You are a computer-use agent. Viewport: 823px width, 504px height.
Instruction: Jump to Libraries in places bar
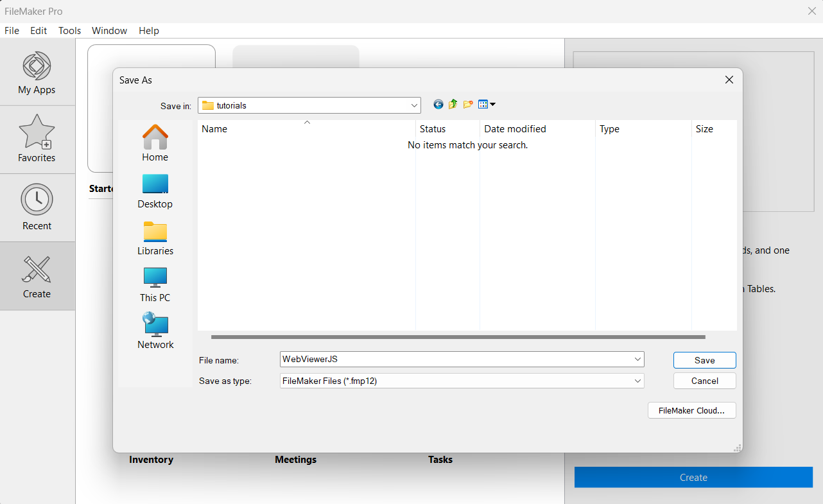pyautogui.click(x=155, y=238)
